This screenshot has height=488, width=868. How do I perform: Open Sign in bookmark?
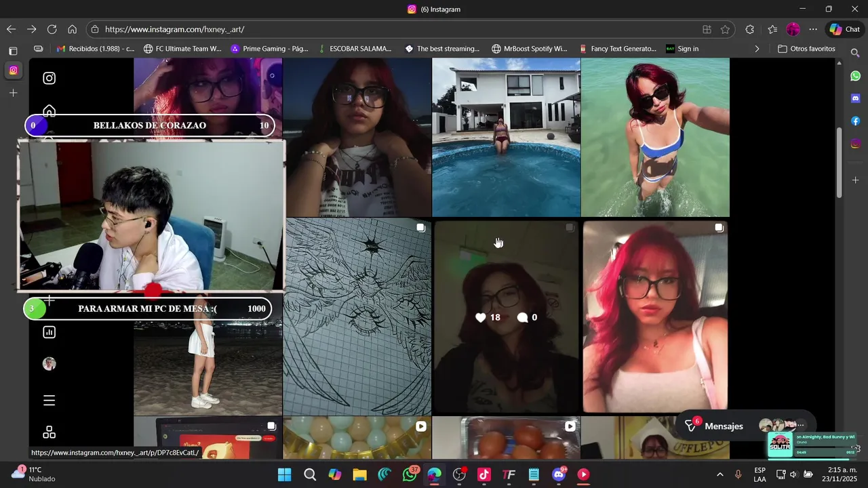click(682, 49)
